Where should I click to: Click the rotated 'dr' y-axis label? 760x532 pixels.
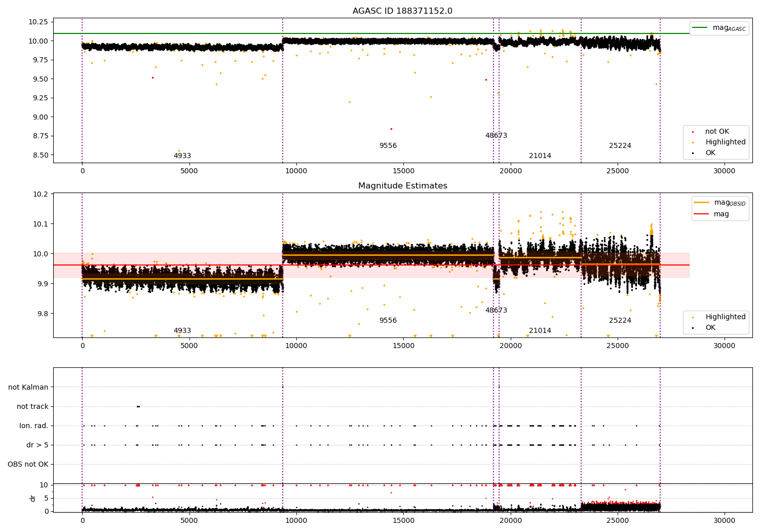coord(33,498)
